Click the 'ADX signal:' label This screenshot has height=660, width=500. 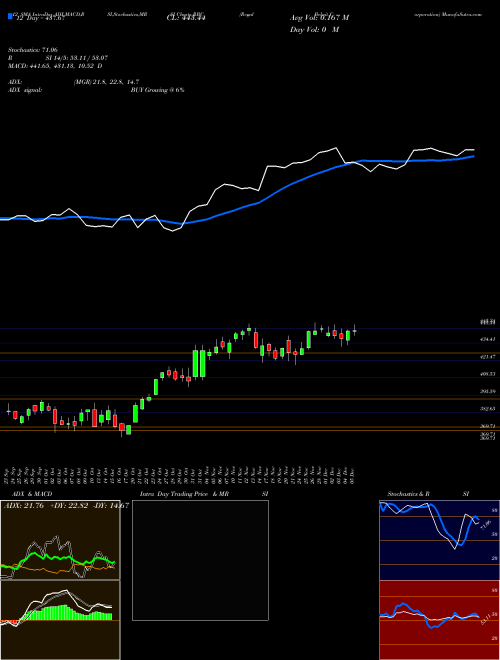point(25,90)
